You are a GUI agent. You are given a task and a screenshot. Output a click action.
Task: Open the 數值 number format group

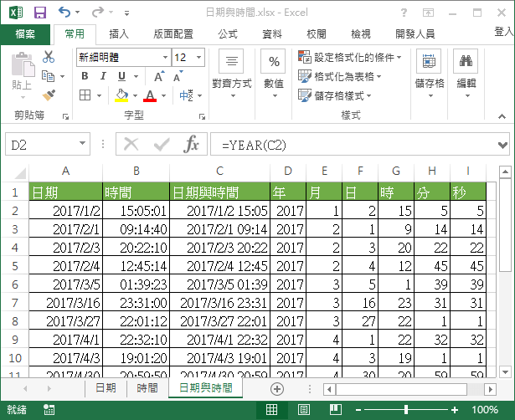click(x=274, y=74)
